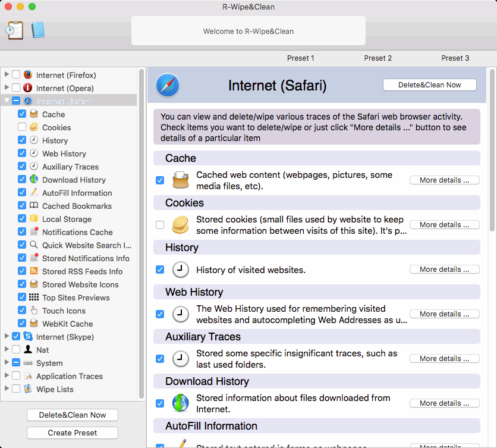497x448 pixels.
Task: Click the Application Traces icon
Action: point(28,375)
